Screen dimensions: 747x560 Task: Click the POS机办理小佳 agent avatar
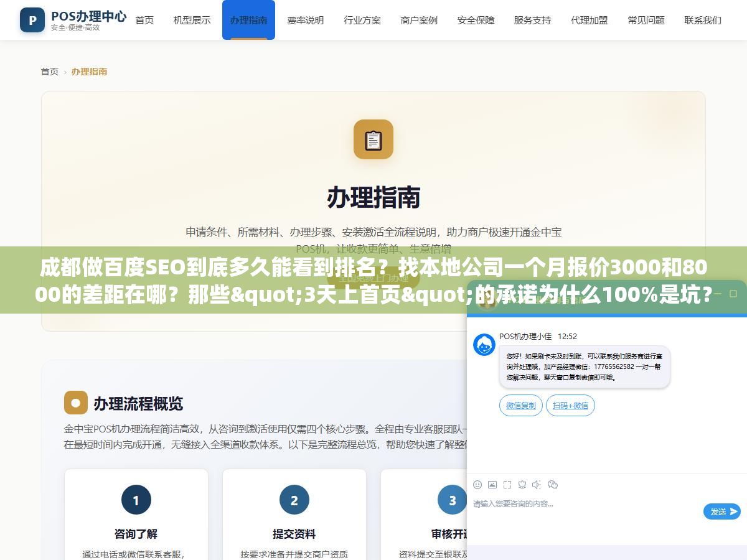pyautogui.click(x=484, y=345)
